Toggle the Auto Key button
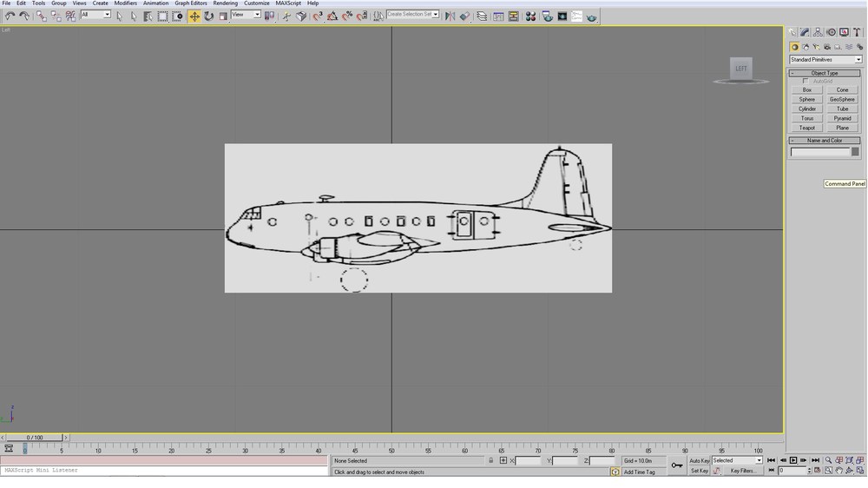Image resolution: width=868 pixels, height=488 pixels. [x=699, y=460]
